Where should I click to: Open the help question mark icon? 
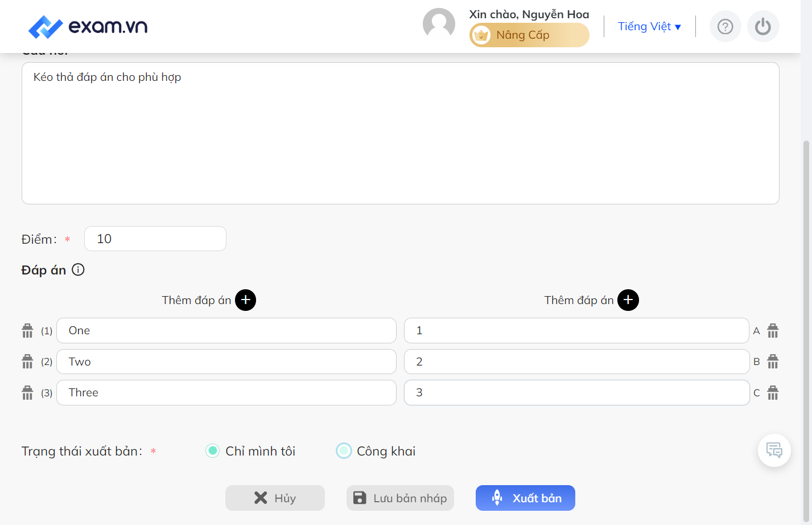(x=726, y=26)
